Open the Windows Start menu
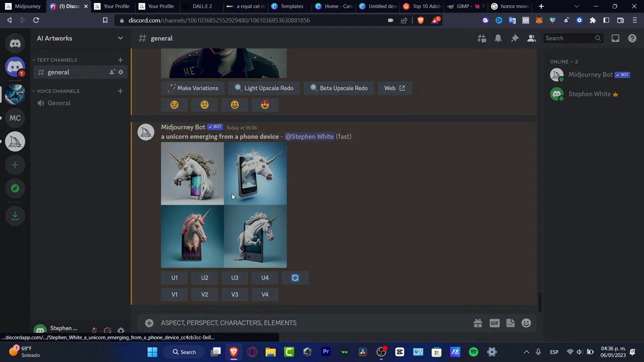 pos(152,352)
